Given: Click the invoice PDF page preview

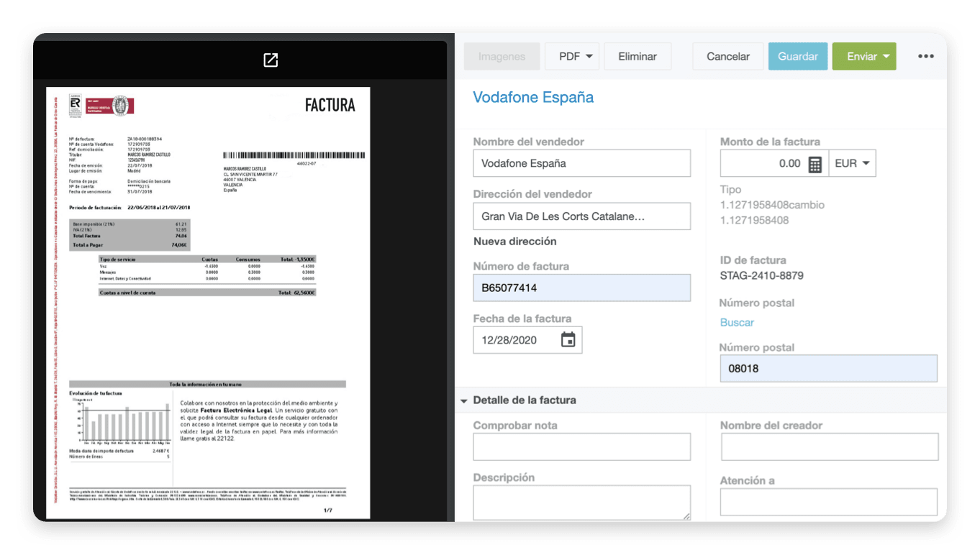Looking at the screenshot, I should [208, 303].
